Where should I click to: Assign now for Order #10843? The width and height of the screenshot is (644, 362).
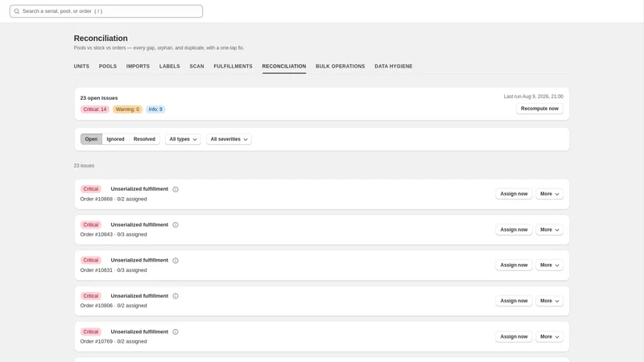(x=514, y=230)
